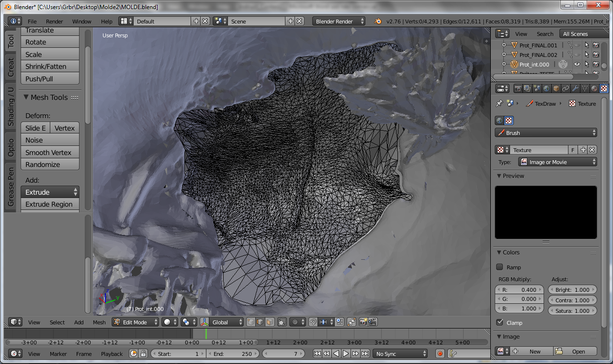Screen dimensions: 613x364
Task: Open timeline Marker menu
Action: pos(58,353)
